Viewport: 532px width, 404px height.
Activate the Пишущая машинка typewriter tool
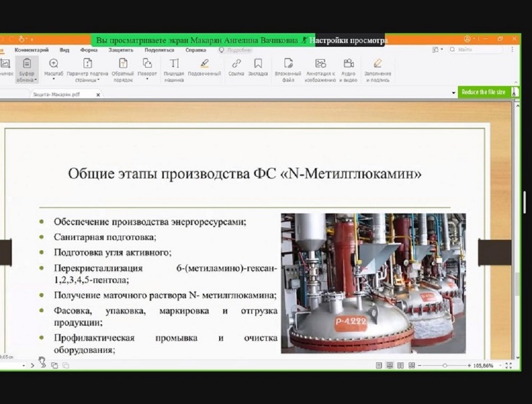pos(174,64)
